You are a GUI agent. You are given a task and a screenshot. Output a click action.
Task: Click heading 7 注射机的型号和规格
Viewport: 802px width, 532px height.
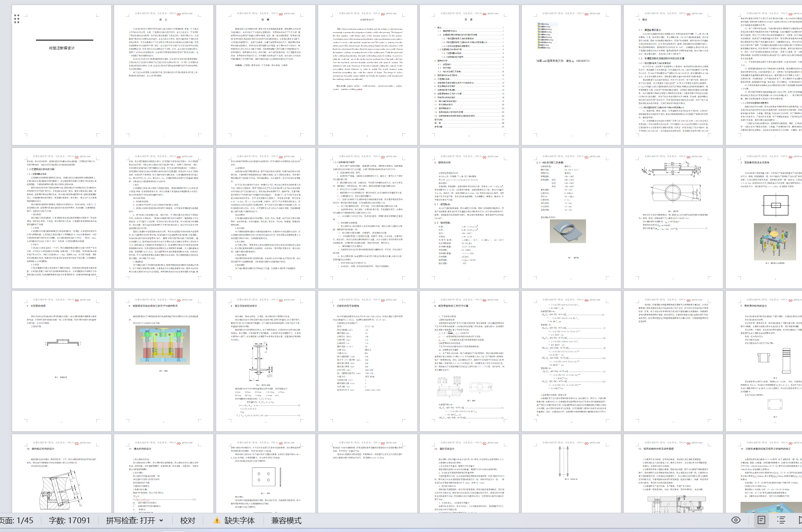point(345,306)
